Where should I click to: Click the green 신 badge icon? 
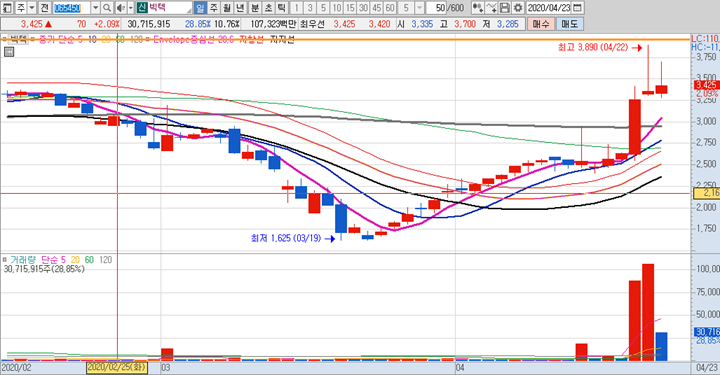pos(142,8)
